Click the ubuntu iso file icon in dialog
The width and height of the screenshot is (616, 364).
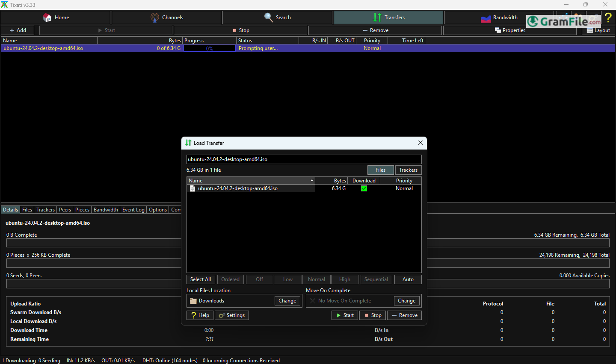[x=192, y=188]
